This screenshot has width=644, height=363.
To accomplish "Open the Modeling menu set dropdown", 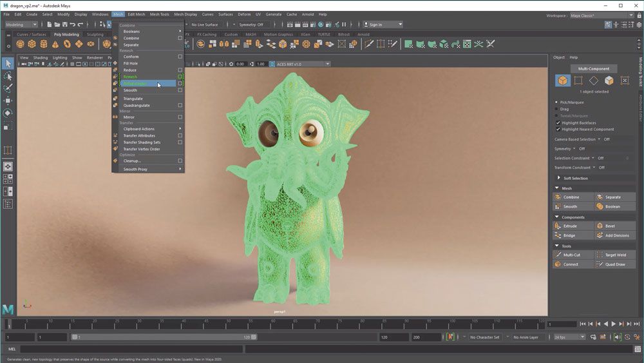I will pos(21,25).
